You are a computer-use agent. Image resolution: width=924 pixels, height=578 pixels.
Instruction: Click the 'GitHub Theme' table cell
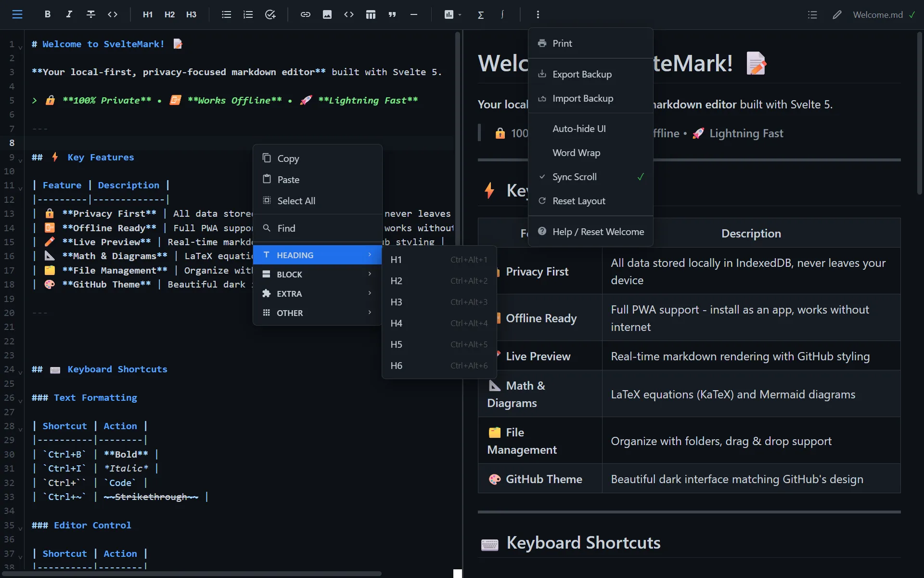pyautogui.click(x=540, y=479)
